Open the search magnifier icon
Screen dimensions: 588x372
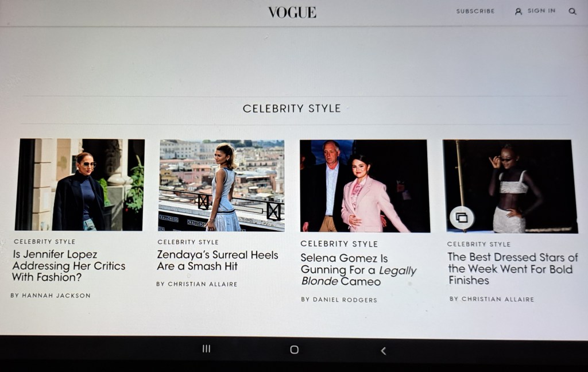[572, 11]
